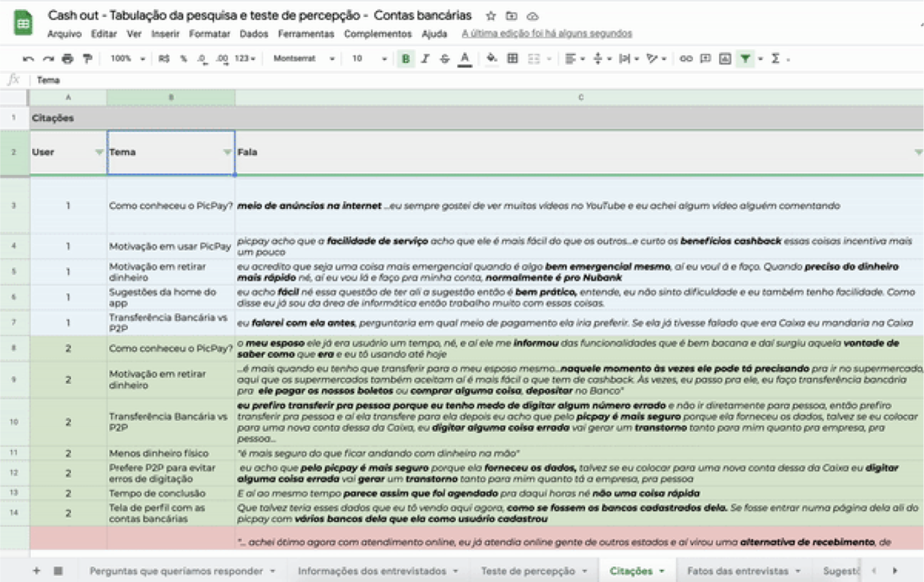
Task: Open the User column filter arrow
Action: pyautogui.click(x=99, y=152)
